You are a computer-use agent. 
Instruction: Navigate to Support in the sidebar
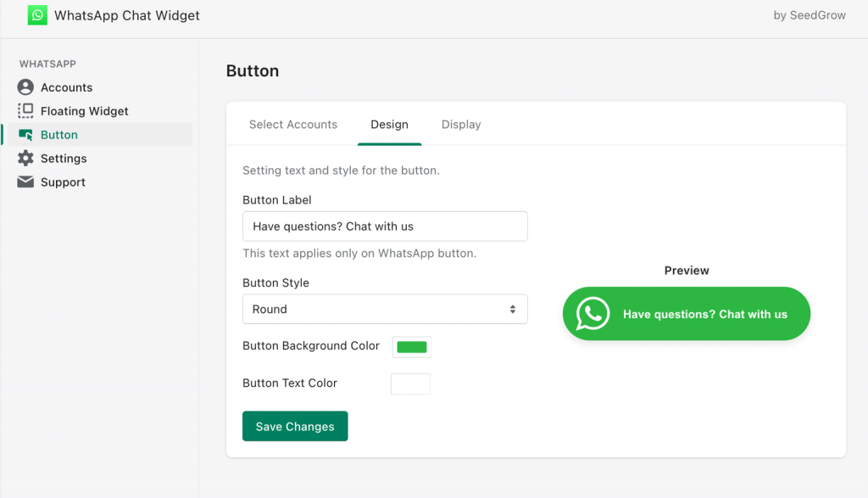pos(64,182)
